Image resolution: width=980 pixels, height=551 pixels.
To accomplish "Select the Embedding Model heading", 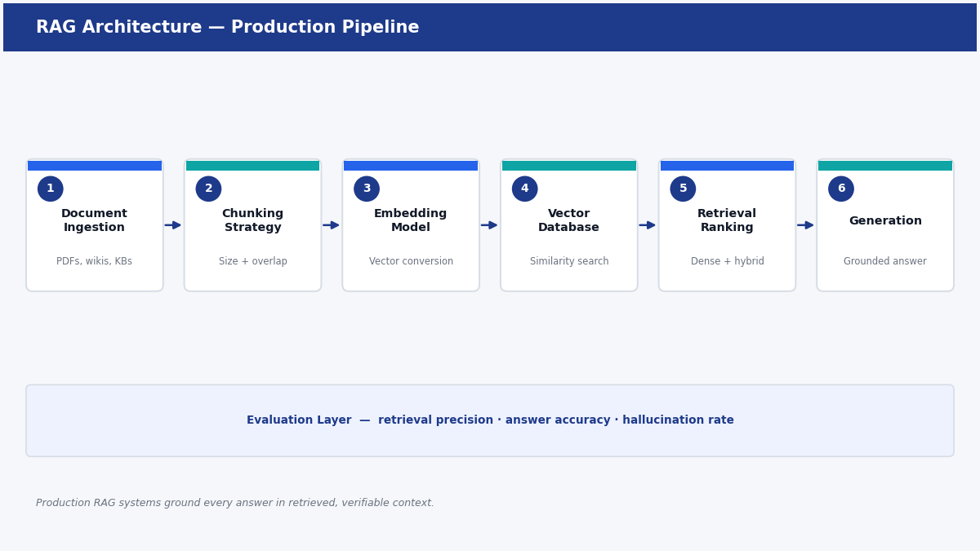I will tap(411, 220).
